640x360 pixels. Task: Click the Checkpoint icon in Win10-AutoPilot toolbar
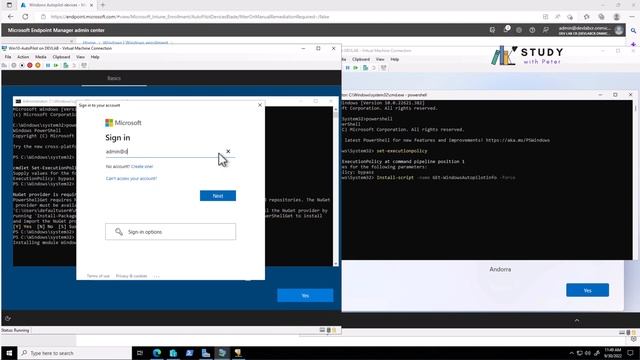pyautogui.click(x=66, y=65)
